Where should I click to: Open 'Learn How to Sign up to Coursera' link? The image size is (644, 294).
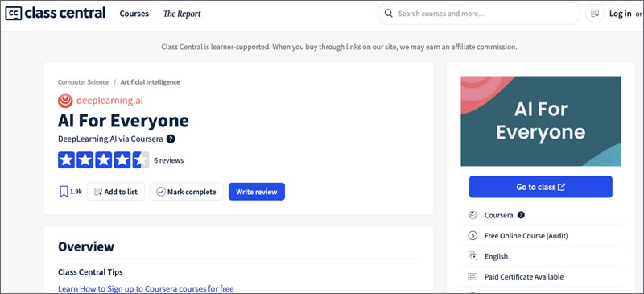(146, 288)
